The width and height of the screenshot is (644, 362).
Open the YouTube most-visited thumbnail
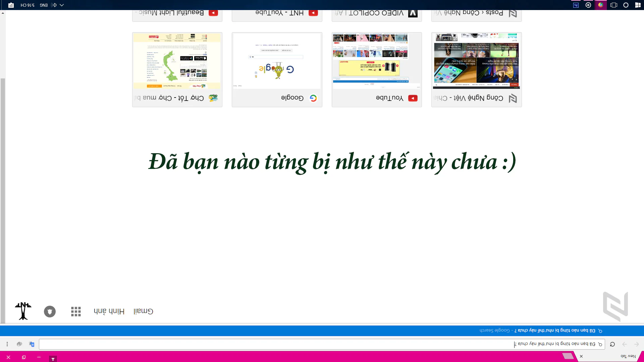click(x=377, y=70)
